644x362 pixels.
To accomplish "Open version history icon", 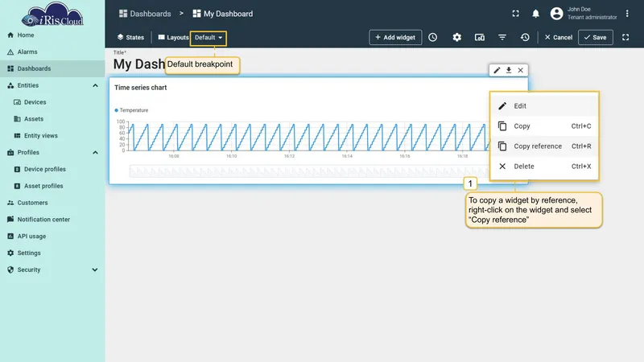I will tap(525, 37).
